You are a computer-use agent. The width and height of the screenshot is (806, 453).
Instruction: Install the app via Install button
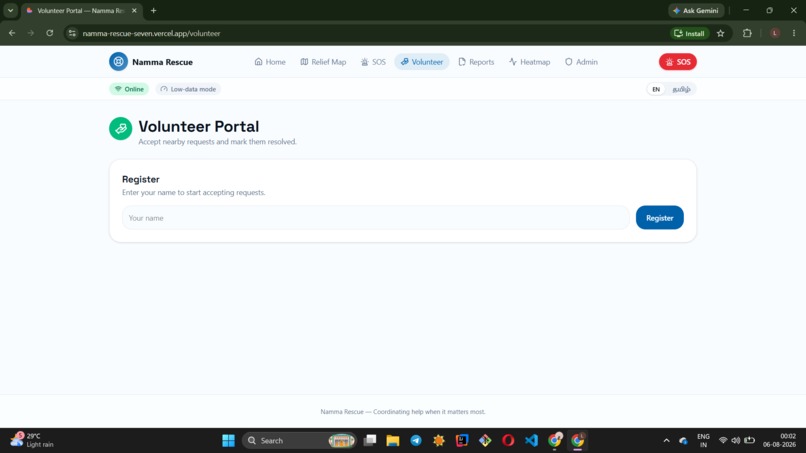pos(689,33)
